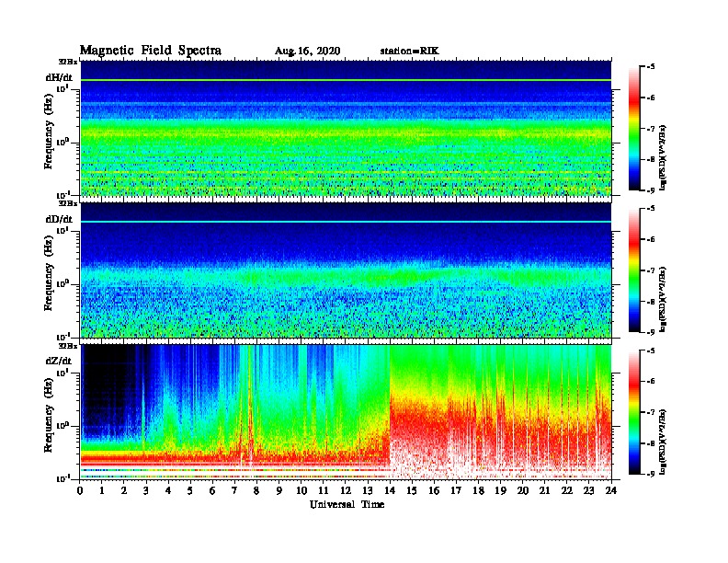This screenshot has width=728, height=563.
Task: Click the cyan horizontal line in dD/dt panel
Action: (346, 222)
